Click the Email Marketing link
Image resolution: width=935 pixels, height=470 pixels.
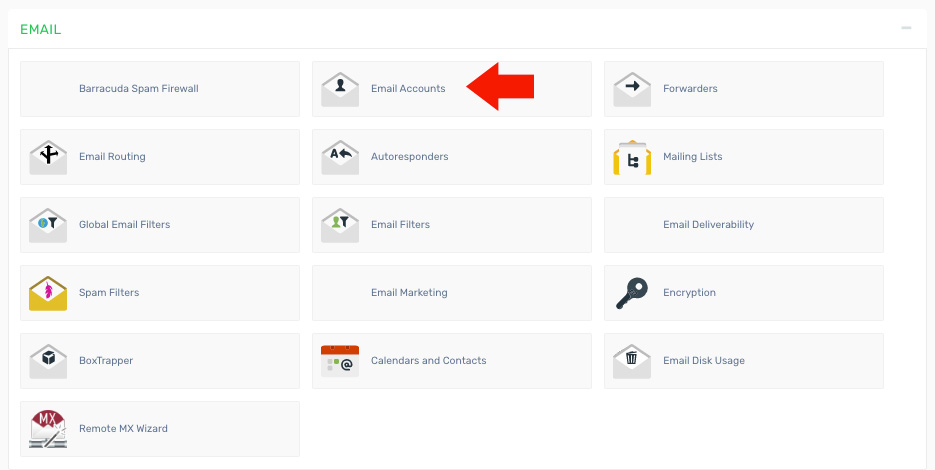coord(409,293)
